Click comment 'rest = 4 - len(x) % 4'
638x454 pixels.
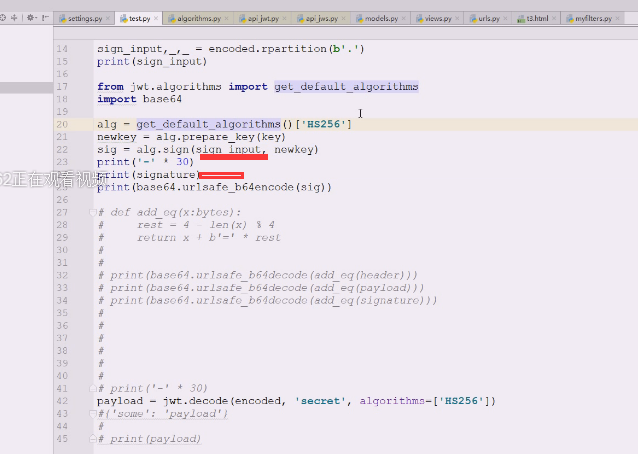coord(206,225)
